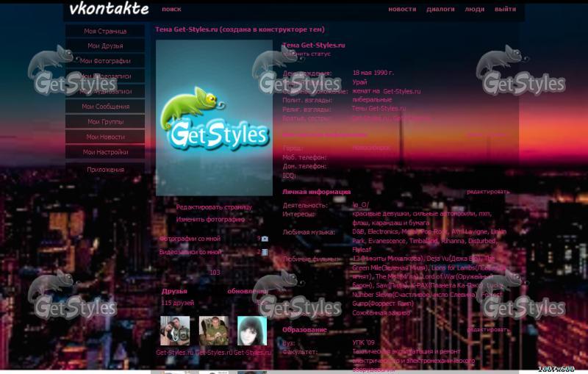Click the УПК '09 university link

point(363,342)
